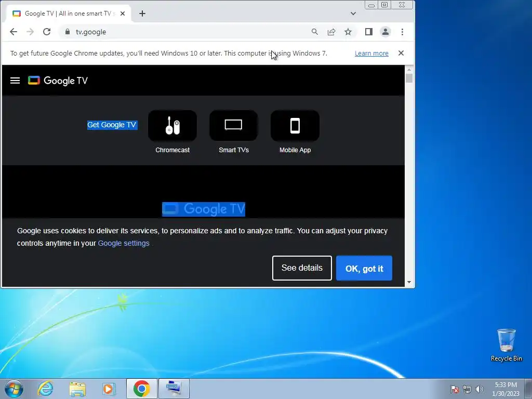Share this page using the share icon
This screenshot has height=399, width=532.
[x=331, y=32]
